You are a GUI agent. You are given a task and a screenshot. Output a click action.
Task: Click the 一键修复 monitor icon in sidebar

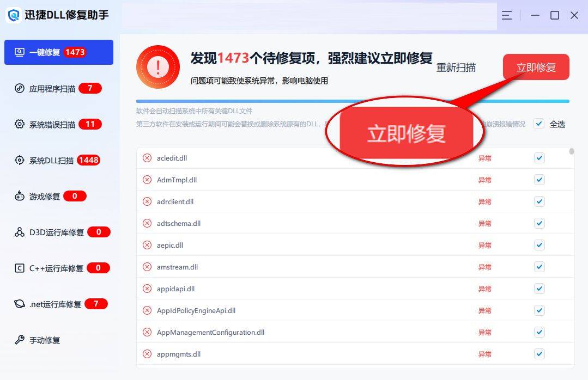[x=20, y=52]
